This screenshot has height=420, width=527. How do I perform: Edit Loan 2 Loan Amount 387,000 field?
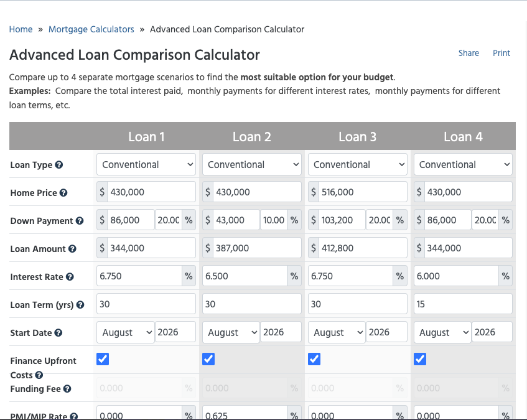pyautogui.click(x=257, y=248)
